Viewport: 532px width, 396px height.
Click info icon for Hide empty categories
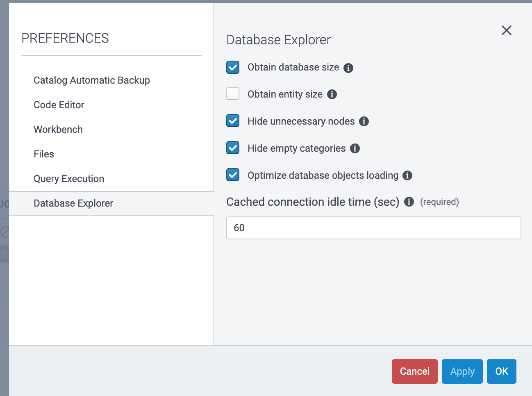coord(355,148)
